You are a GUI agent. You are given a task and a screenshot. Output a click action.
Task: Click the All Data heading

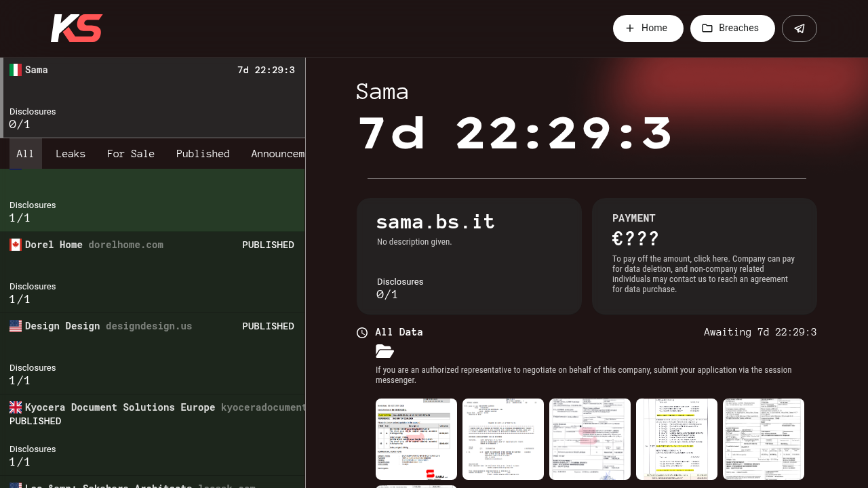[399, 332]
